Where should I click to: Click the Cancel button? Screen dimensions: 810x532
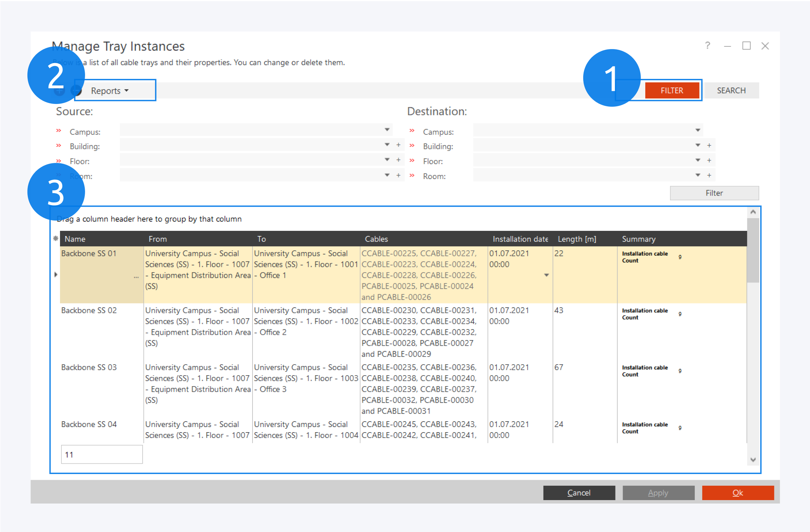pos(579,493)
